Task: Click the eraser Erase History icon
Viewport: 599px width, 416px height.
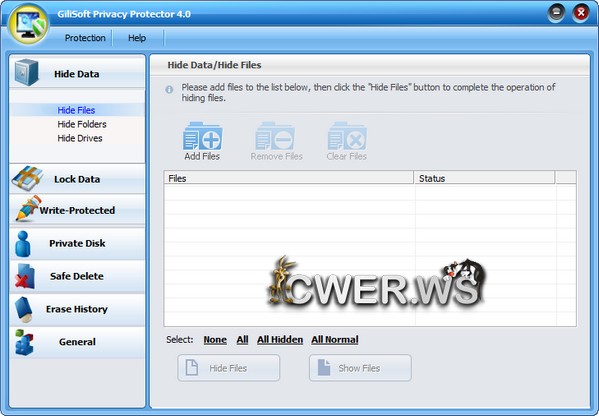Action: click(24, 309)
